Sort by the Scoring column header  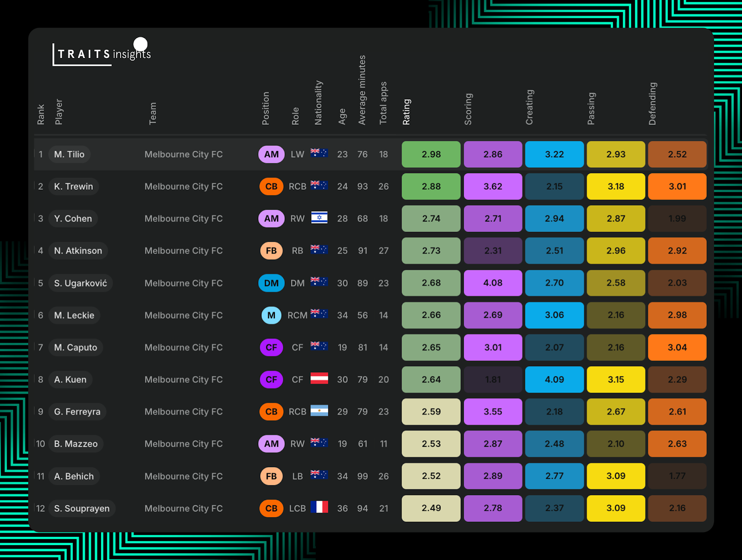(468, 109)
